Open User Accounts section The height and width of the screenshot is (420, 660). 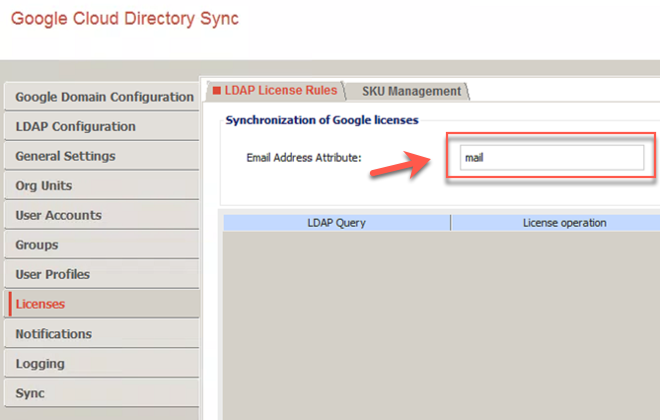[x=102, y=215]
